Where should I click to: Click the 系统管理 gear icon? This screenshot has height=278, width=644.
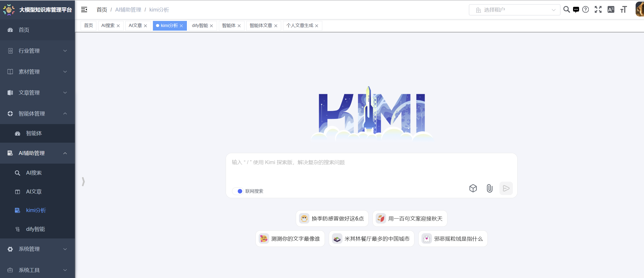tap(10, 249)
